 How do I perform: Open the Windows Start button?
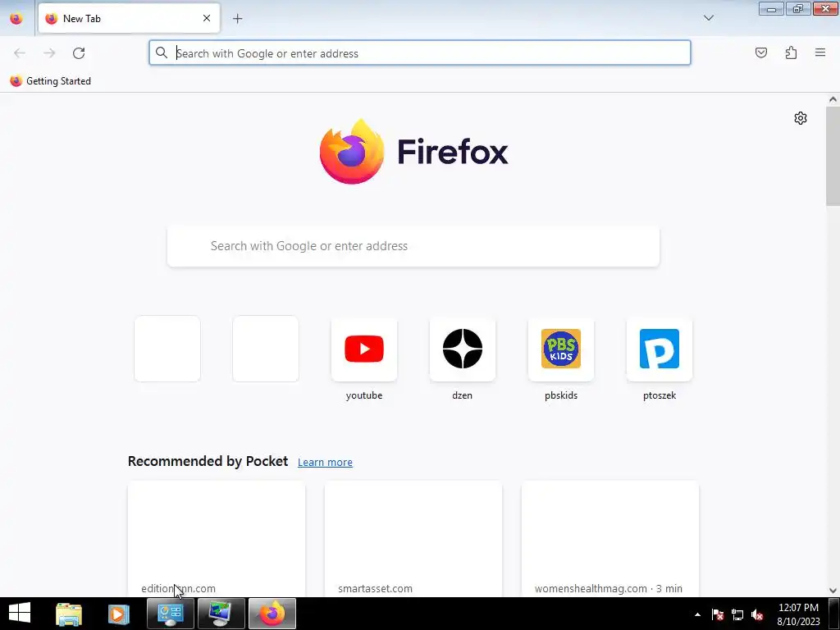20,614
